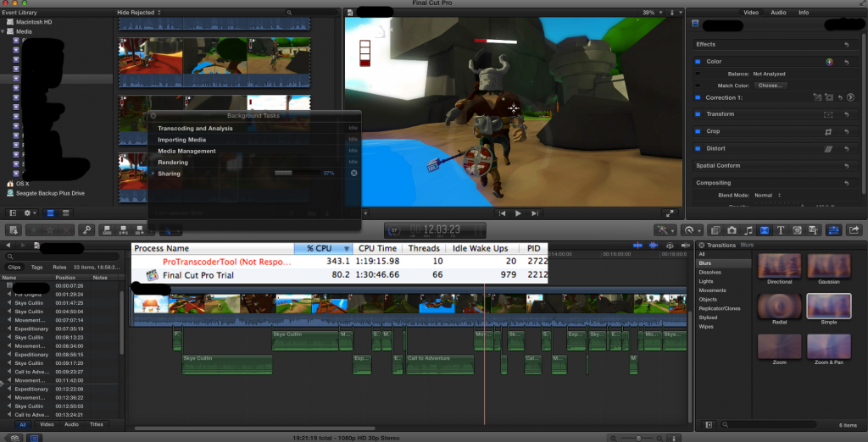This screenshot has width=868, height=442.
Task: Select the Clips tab in Timeline Index
Action: pyautogui.click(x=14, y=268)
